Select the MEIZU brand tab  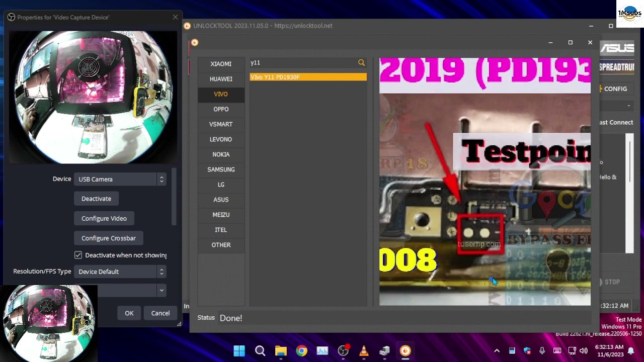pos(221,215)
